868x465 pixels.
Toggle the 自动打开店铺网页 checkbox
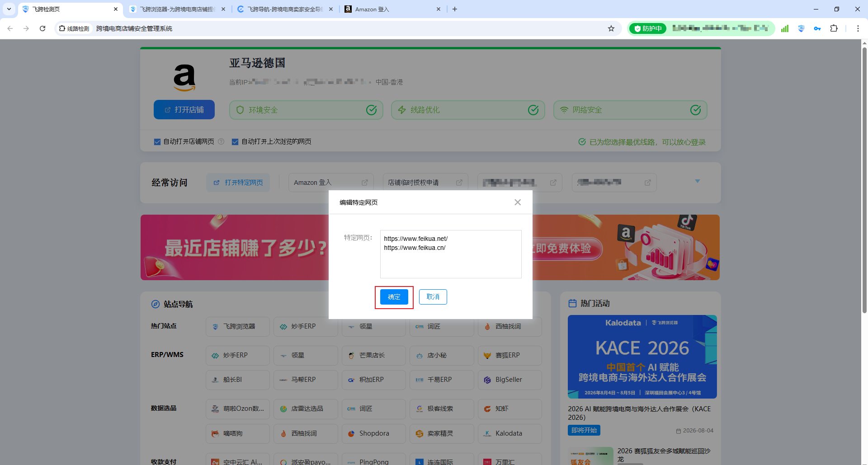157,142
